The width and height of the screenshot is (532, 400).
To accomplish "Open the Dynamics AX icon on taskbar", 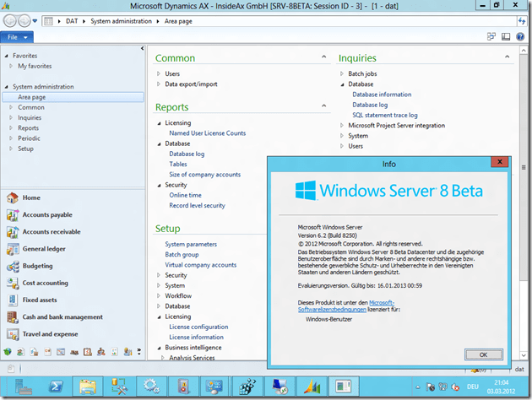I will 312,386.
